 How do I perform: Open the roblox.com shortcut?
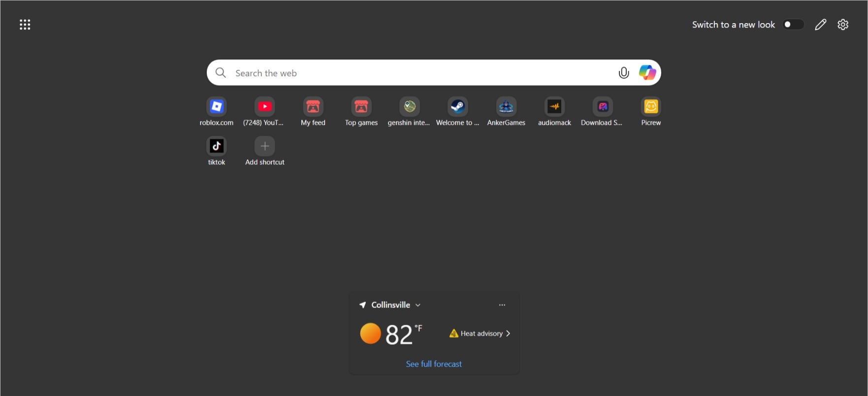(x=217, y=112)
